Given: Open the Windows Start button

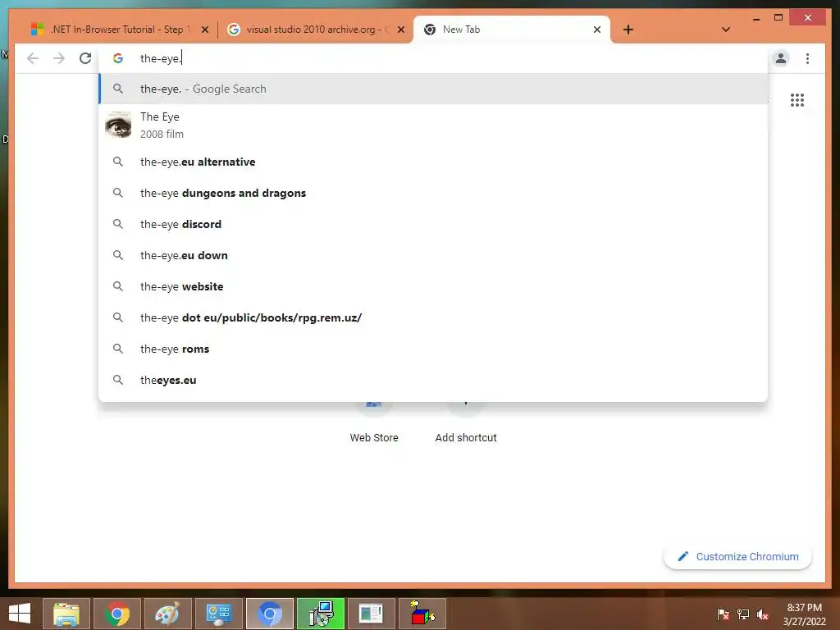Looking at the screenshot, I should pyautogui.click(x=20, y=614).
